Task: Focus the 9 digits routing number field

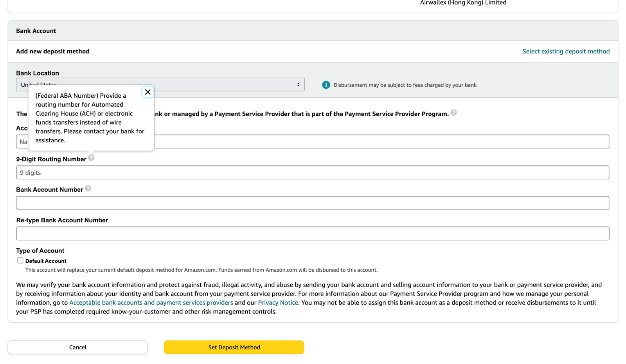Action: point(312,173)
